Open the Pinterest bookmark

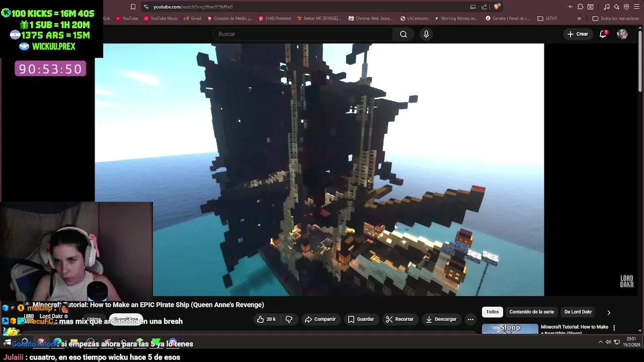pos(275,19)
